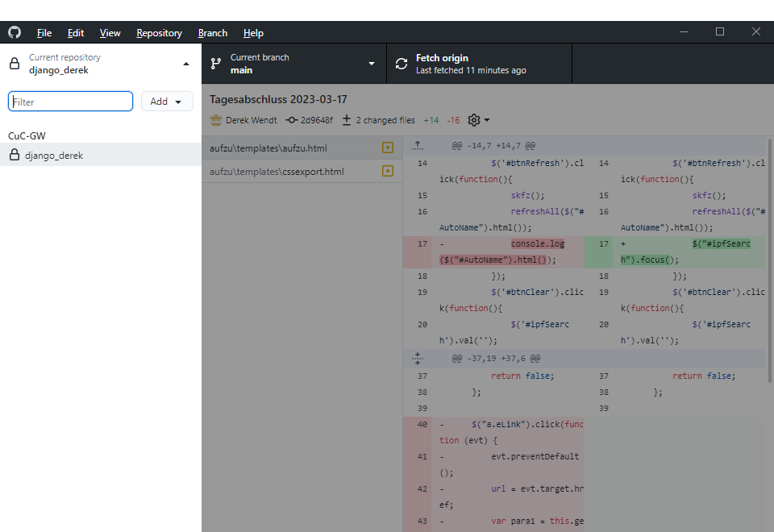Click the GitHub Octocat logo icon
This screenshot has height=532, width=774.
(x=15, y=32)
